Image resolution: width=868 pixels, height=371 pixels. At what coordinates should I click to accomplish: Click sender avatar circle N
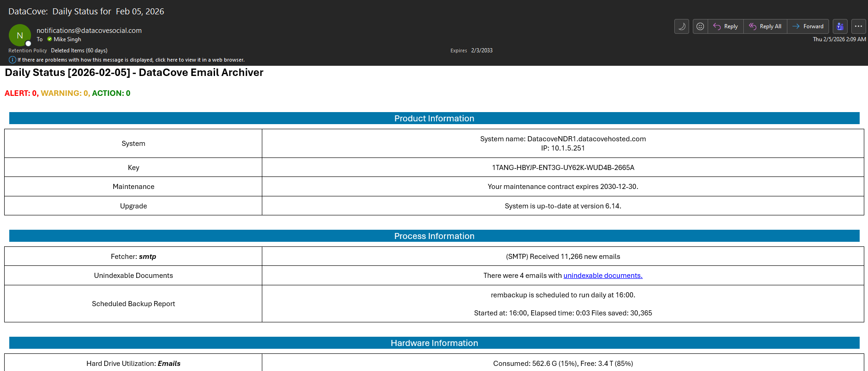pyautogui.click(x=20, y=35)
